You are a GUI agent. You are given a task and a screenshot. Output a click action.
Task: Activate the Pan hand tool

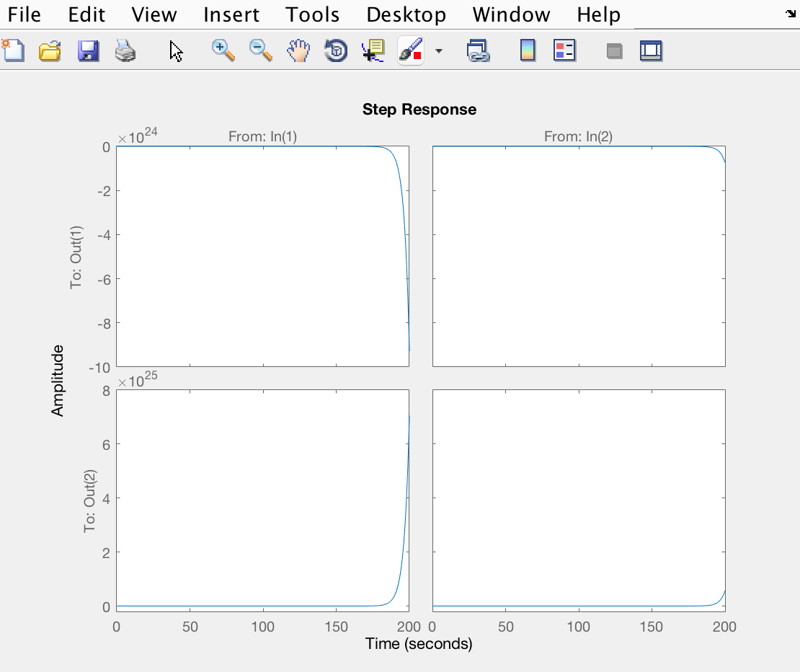[298, 50]
